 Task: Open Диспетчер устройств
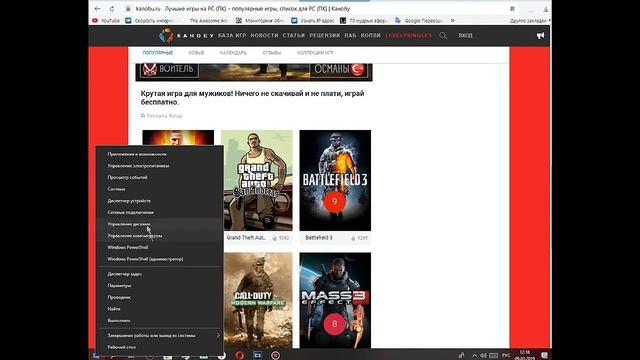160,201
